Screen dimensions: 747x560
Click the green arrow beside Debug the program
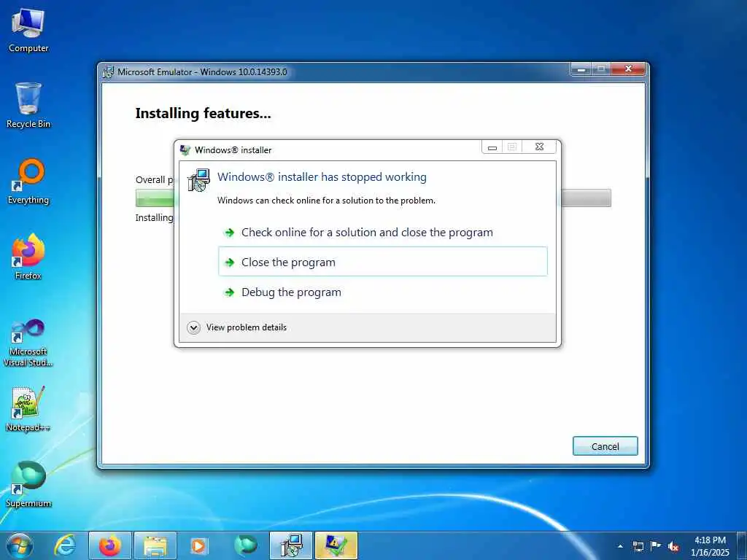(x=230, y=292)
